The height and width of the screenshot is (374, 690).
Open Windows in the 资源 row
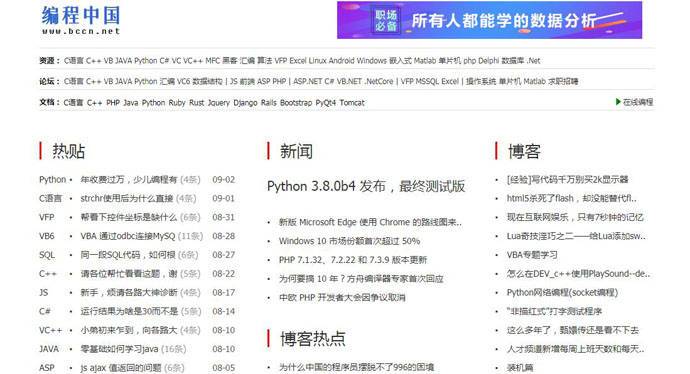371,61
